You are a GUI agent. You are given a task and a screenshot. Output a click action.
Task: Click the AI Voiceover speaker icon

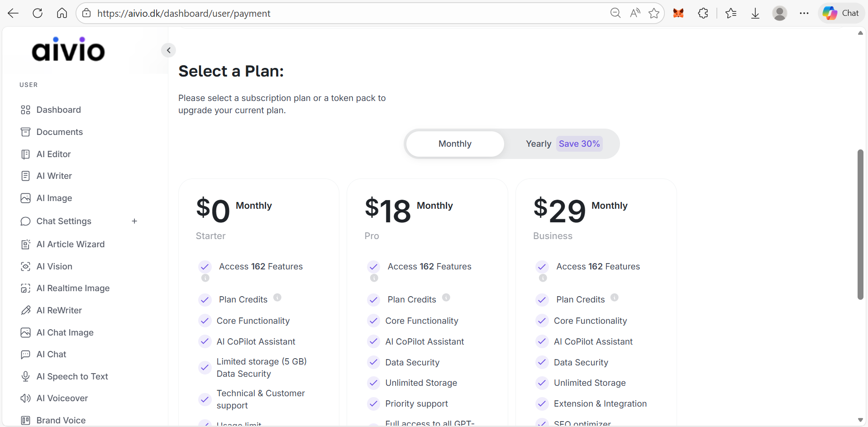26,398
